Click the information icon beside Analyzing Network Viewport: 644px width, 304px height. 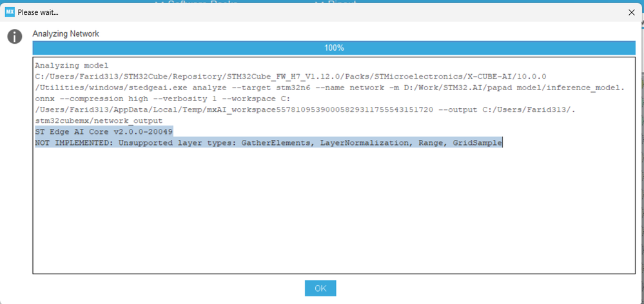coord(14,37)
